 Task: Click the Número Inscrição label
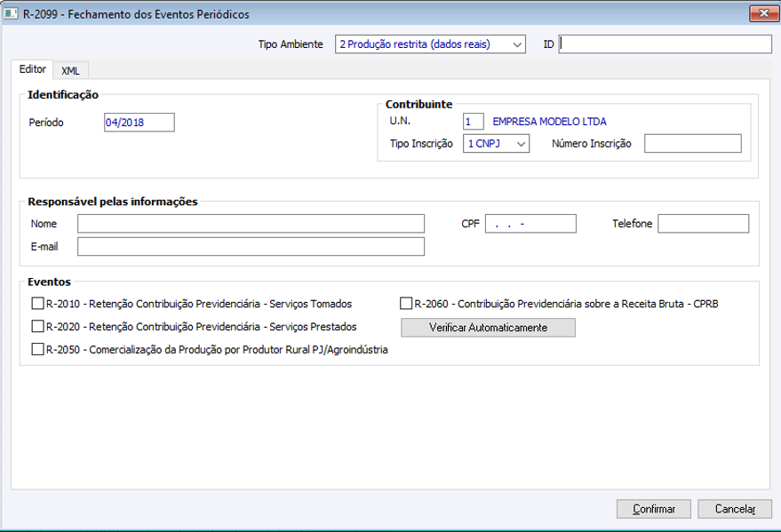pyautogui.click(x=591, y=144)
